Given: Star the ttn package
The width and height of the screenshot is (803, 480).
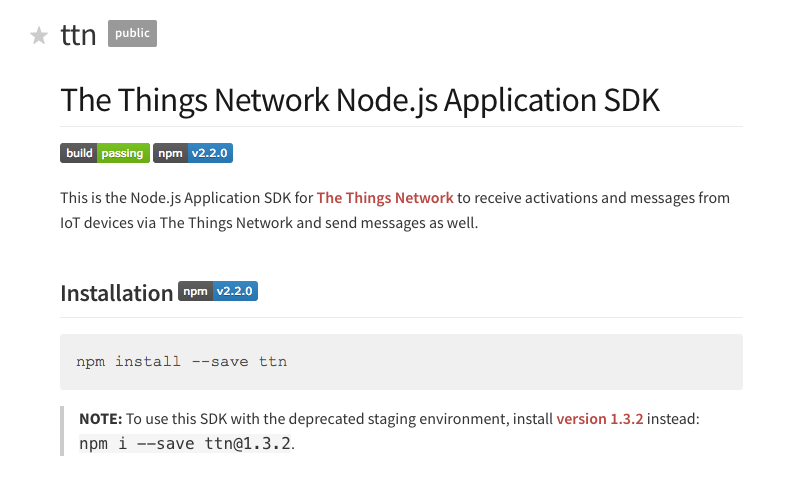Looking at the screenshot, I should point(39,36).
